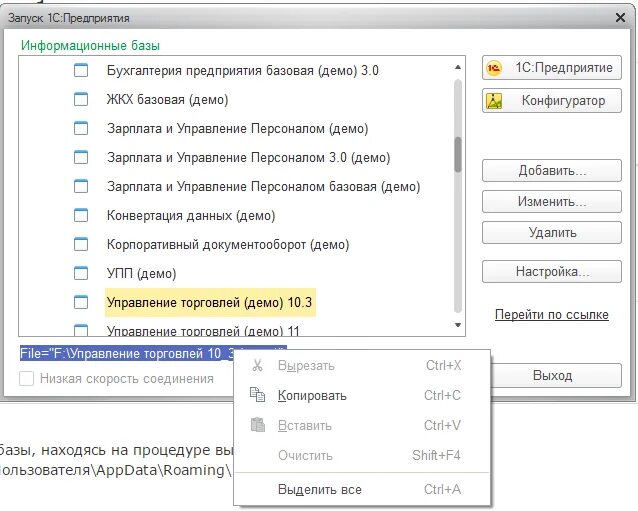Viewport: 638px width, 511px height.
Task: Click base icon next to УПП (демо)
Action: click(81, 273)
